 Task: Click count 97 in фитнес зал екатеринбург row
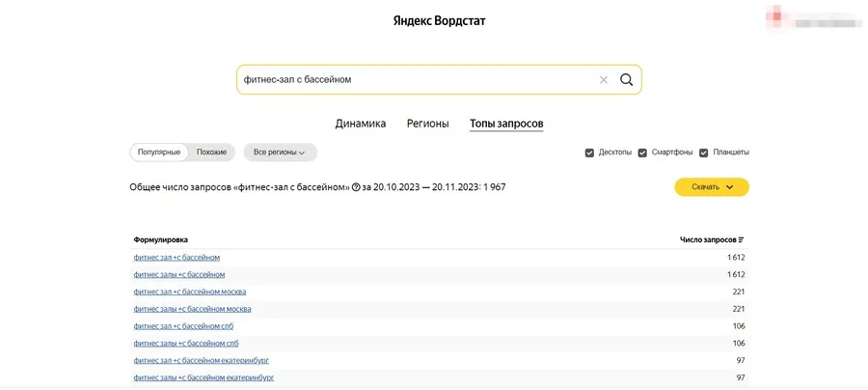click(741, 361)
